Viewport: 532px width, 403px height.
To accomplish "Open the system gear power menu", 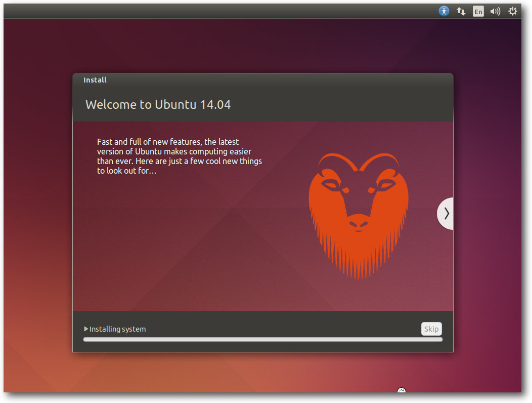I will [512, 11].
